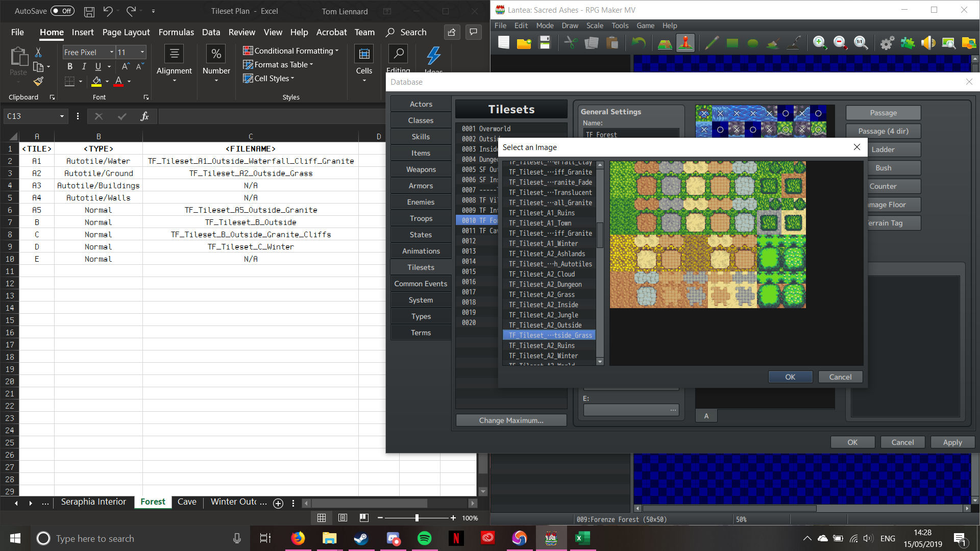Click the Pencil draw tool

pos(712,43)
